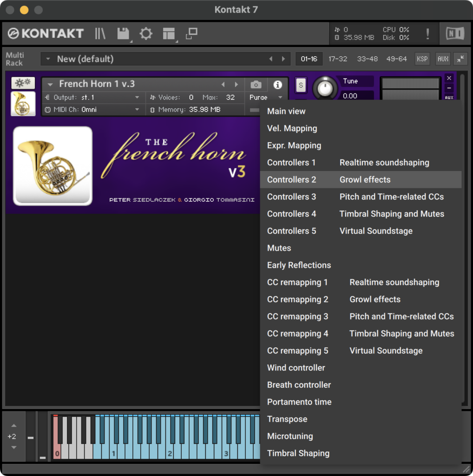Expand the French Horn 1 v.3 name dropdown
The height and width of the screenshot is (476, 473).
pyautogui.click(x=50, y=85)
